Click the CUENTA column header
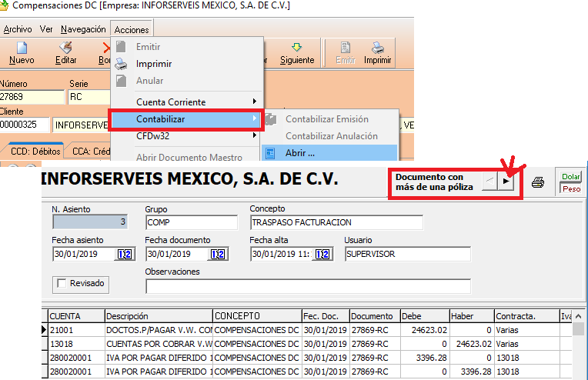The height and width of the screenshot is (380, 588). (76, 316)
